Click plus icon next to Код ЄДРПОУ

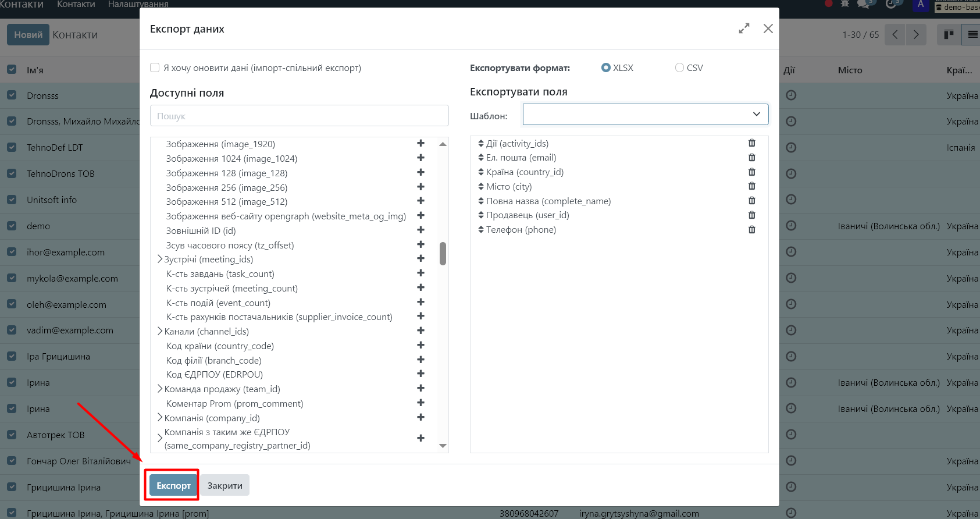(x=420, y=374)
